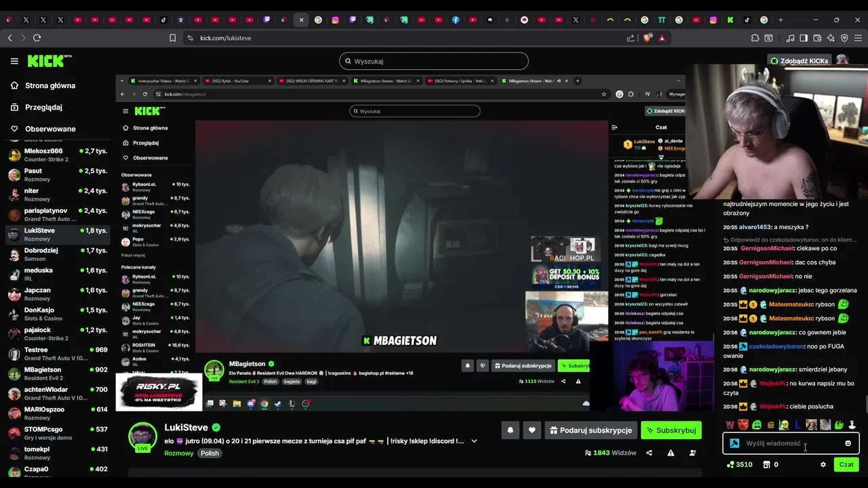Click the report warning triangle icon
The image size is (868, 488).
671,453
